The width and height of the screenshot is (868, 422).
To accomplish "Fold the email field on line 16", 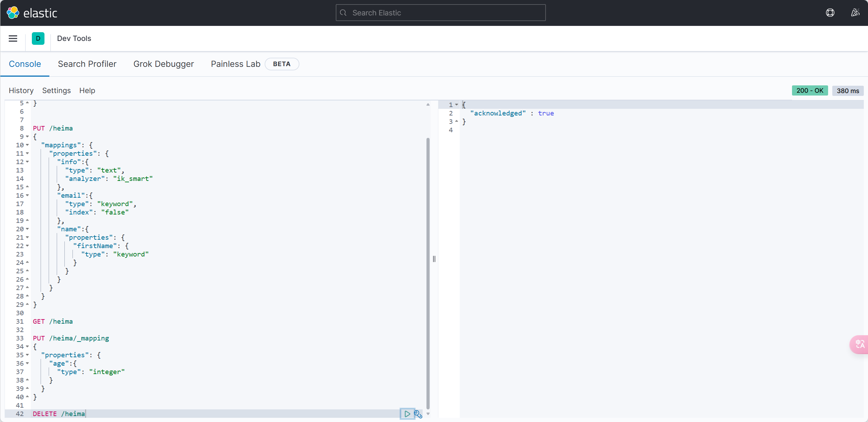I will tap(27, 196).
